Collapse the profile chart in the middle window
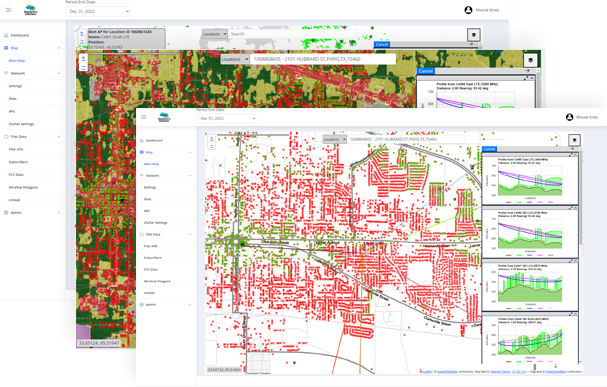Image resolution: width=607 pixels, height=387 pixels. click(532, 78)
